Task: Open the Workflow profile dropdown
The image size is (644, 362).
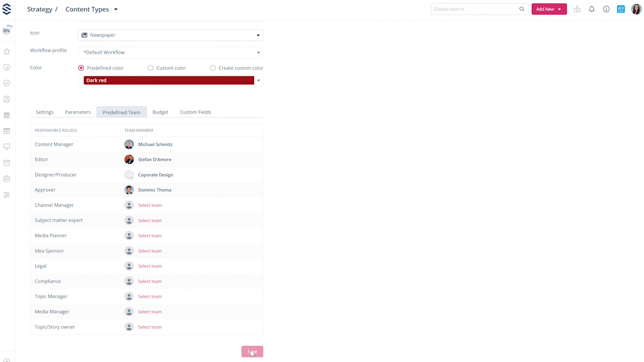Action: [171, 52]
